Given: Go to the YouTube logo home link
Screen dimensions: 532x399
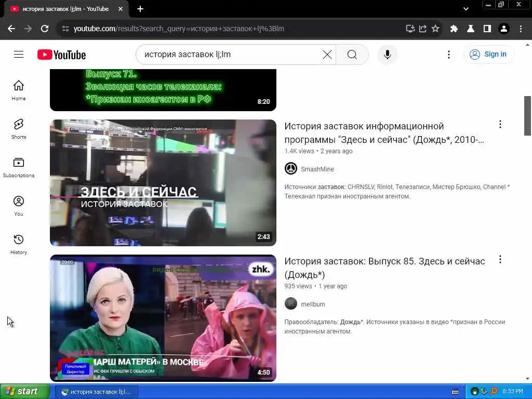Looking at the screenshot, I should point(61,55).
